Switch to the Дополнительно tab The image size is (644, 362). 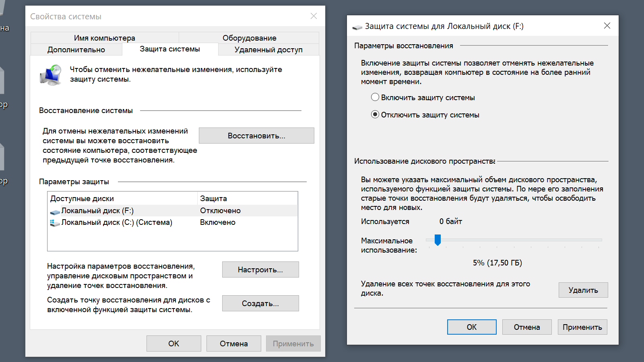76,49
